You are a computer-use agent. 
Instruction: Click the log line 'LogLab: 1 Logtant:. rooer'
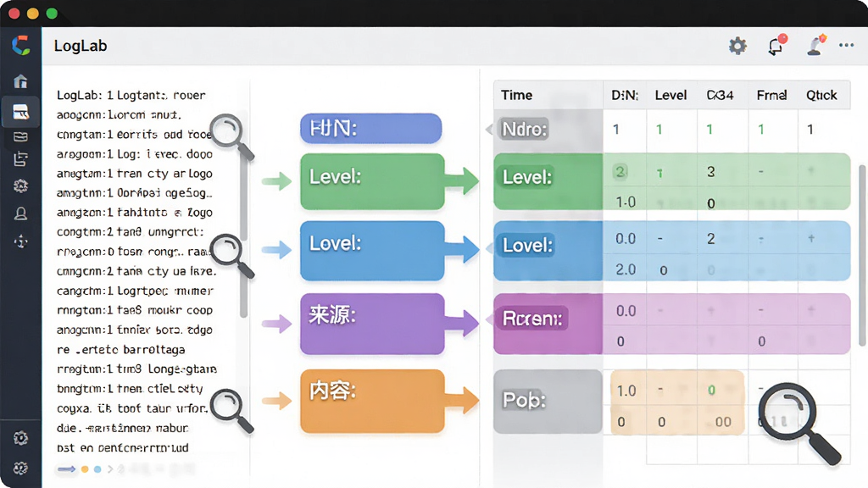click(131, 95)
